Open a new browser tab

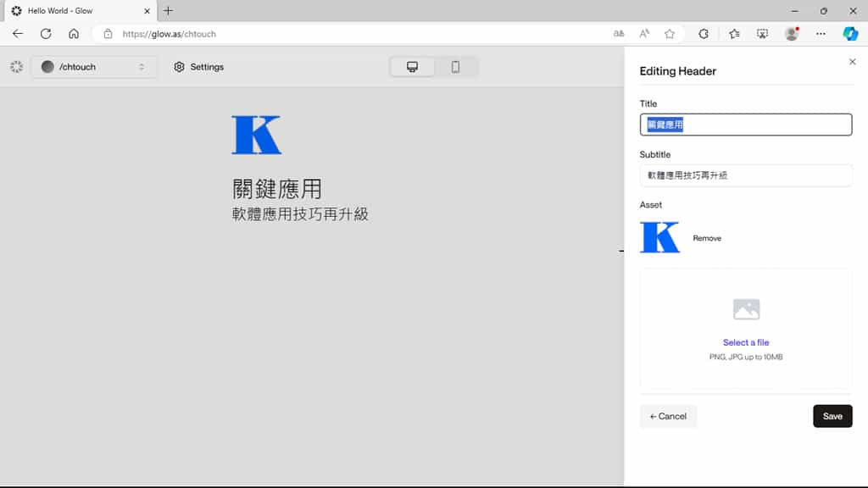point(169,10)
